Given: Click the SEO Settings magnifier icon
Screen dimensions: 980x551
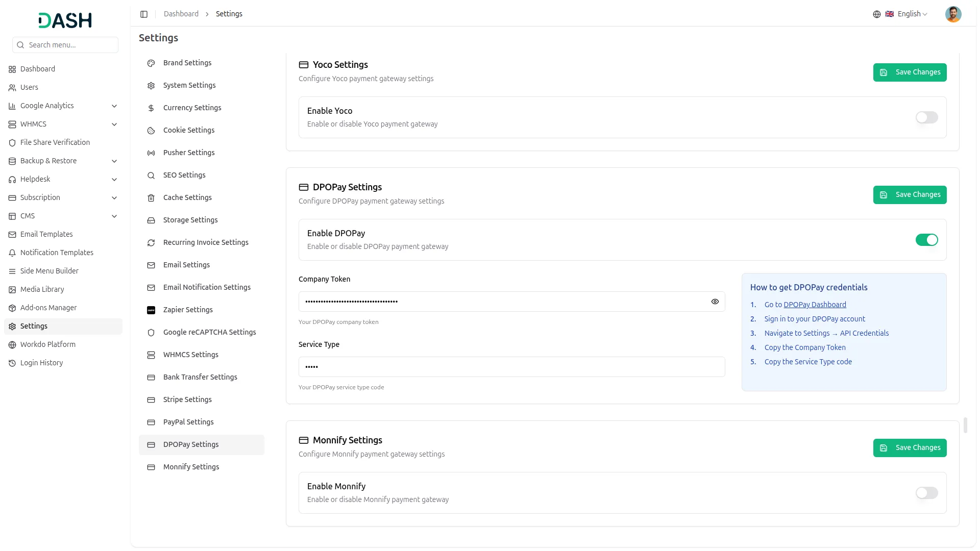Looking at the screenshot, I should click(x=151, y=176).
